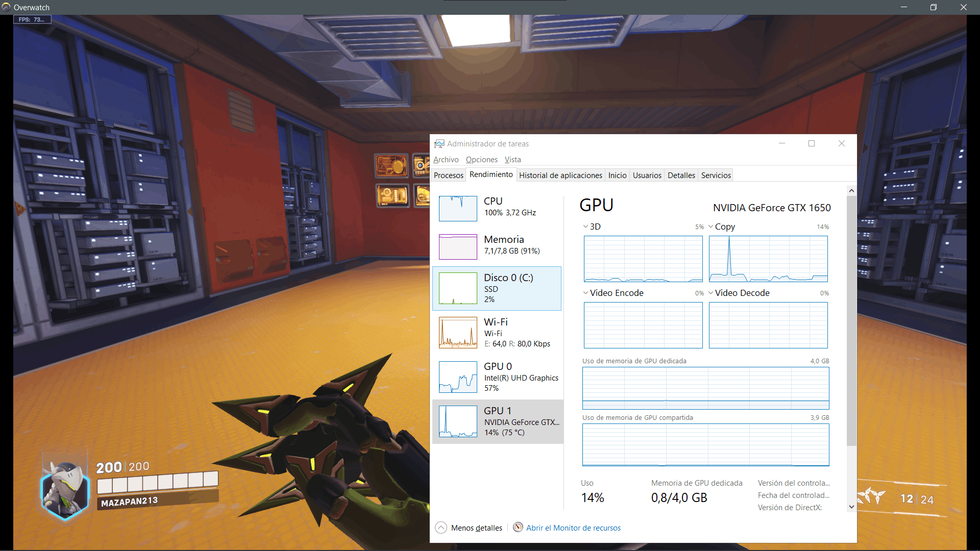The image size is (980, 551).
Task: Click Abrir el Monitor de recursos link
Action: click(x=573, y=528)
